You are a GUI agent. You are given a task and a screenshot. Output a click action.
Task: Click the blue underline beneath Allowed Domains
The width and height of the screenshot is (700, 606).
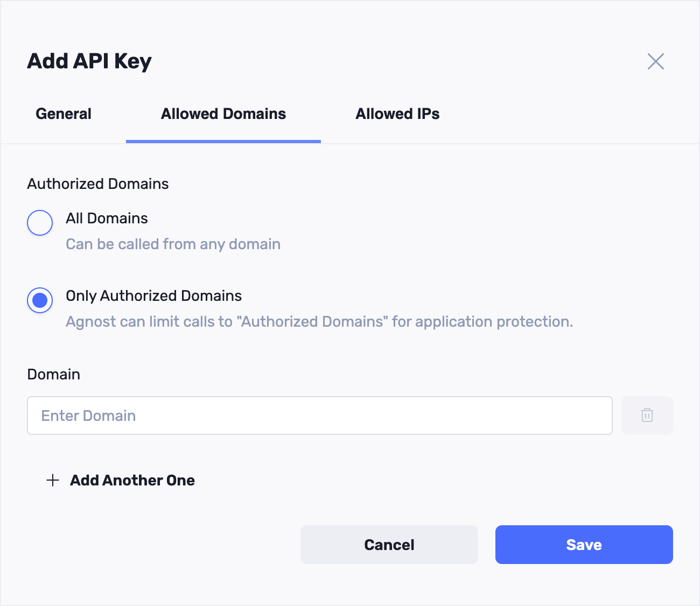point(223,142)
